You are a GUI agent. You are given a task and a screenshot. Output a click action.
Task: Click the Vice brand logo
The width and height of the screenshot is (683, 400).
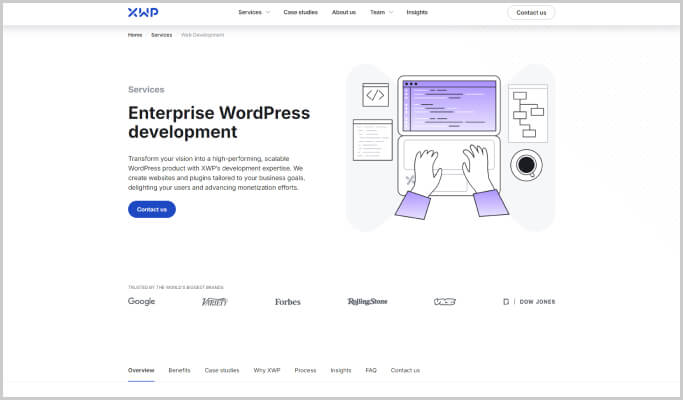coord(445,301)
